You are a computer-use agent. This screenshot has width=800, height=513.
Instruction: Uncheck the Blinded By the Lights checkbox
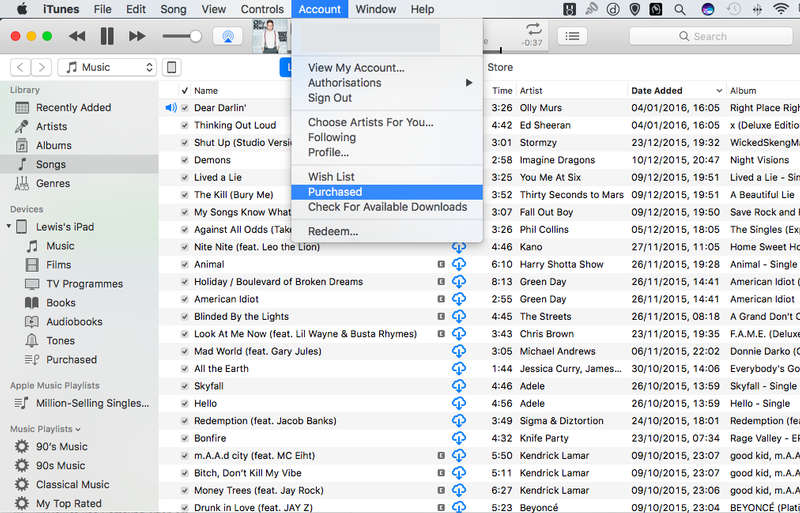[x=185, y=316]
